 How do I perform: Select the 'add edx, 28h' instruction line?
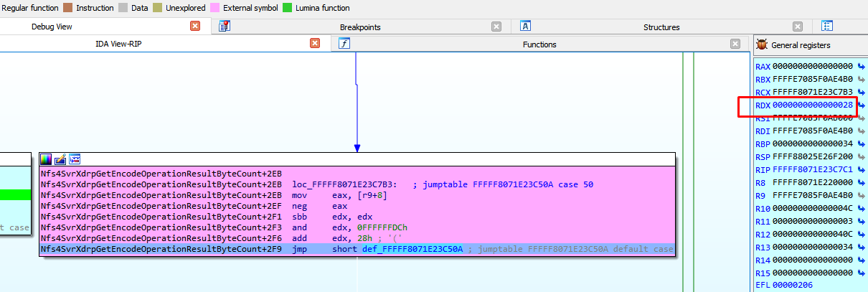click(x=358, y=238)
